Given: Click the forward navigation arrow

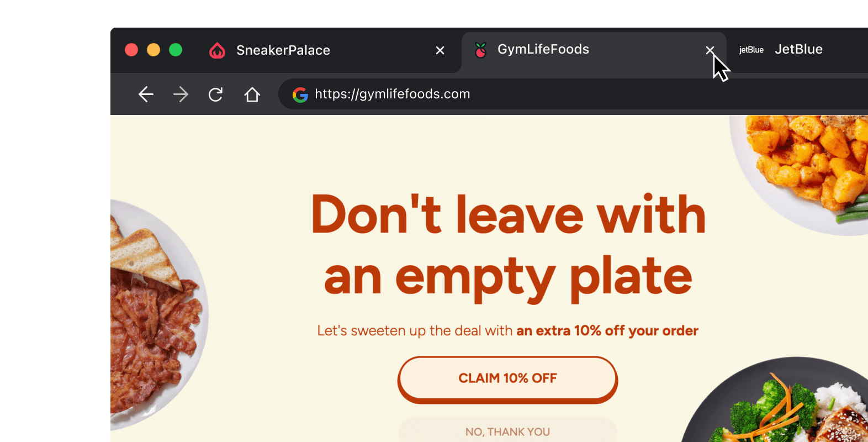Looking at the screenshot, I should point(181,94).
